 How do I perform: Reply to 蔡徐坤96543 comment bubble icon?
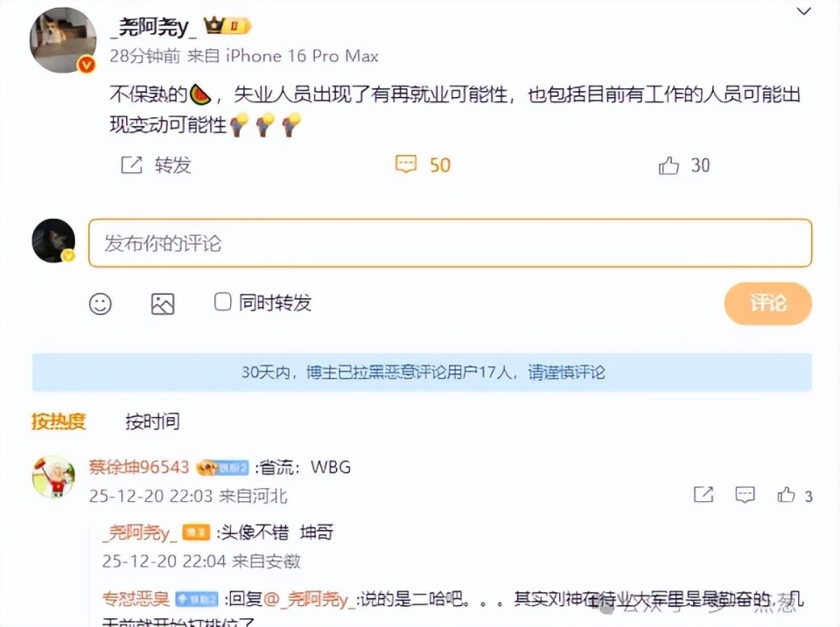click(x=745, y=494)
